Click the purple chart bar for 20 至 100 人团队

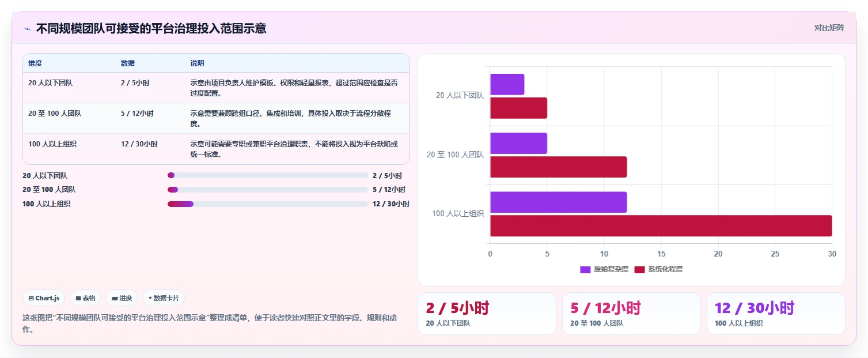(x=518, y=143)
